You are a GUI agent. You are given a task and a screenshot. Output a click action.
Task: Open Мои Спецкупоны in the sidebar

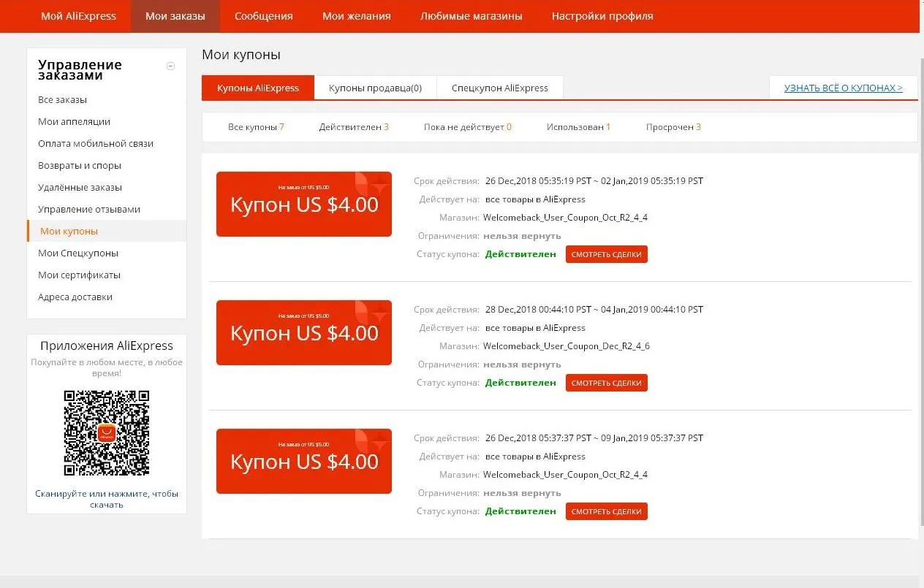[x=78, y=253]
